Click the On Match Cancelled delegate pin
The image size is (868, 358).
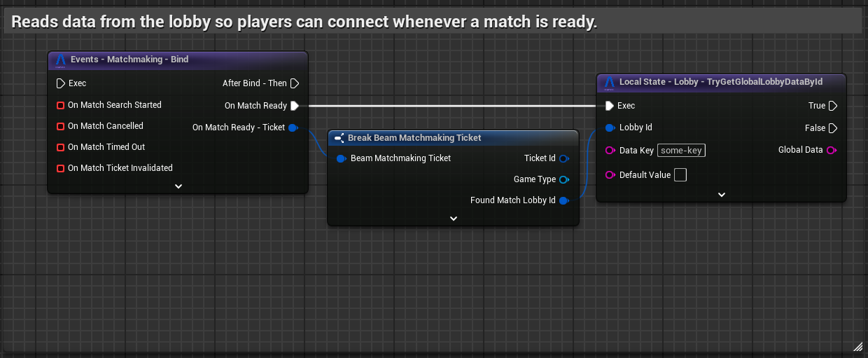tap(61, 126)
